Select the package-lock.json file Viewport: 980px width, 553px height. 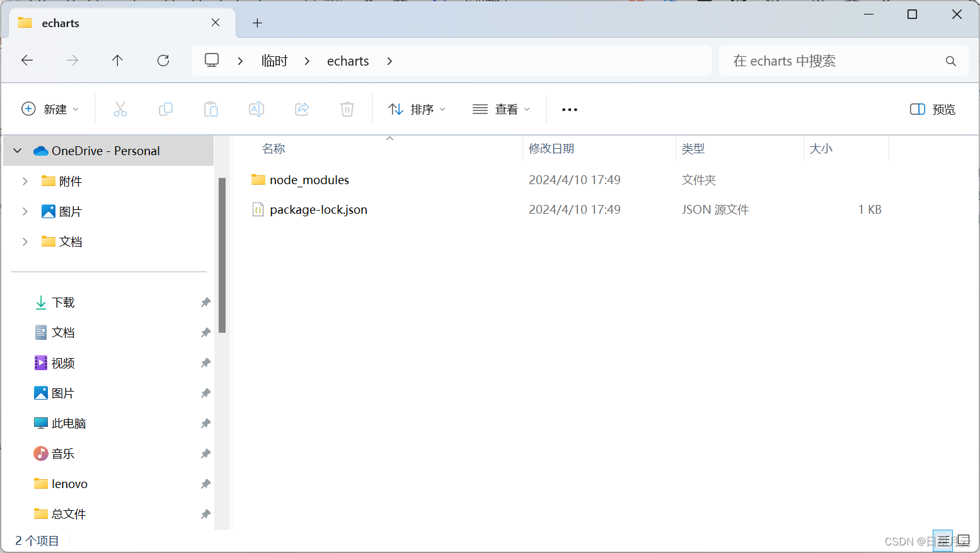(318, 209)
